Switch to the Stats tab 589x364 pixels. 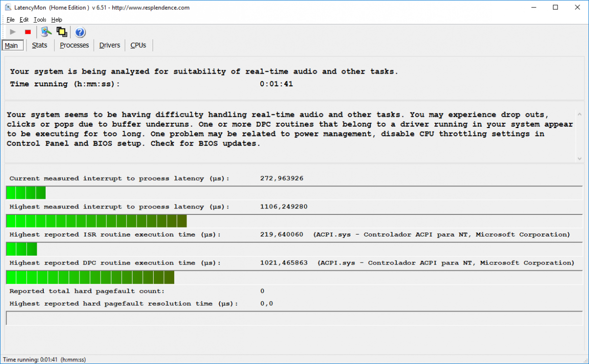click(x=40, y=45)
